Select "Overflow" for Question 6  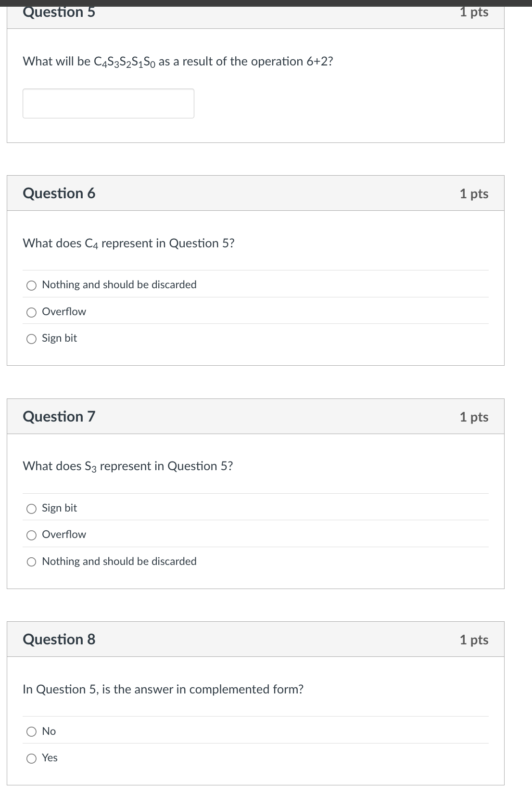click(x=31, y=312)
